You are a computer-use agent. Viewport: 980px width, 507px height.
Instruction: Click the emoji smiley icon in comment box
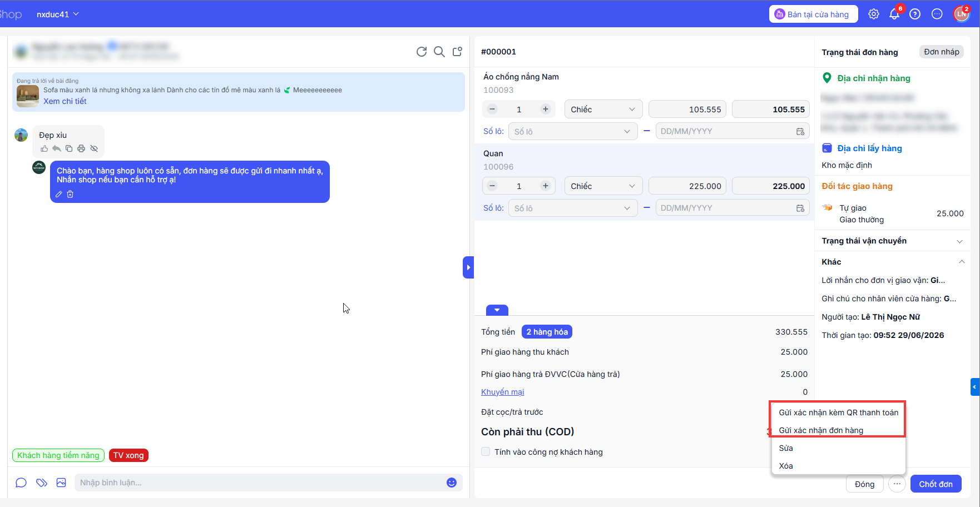pyautogui.click(x=452, y=483)
